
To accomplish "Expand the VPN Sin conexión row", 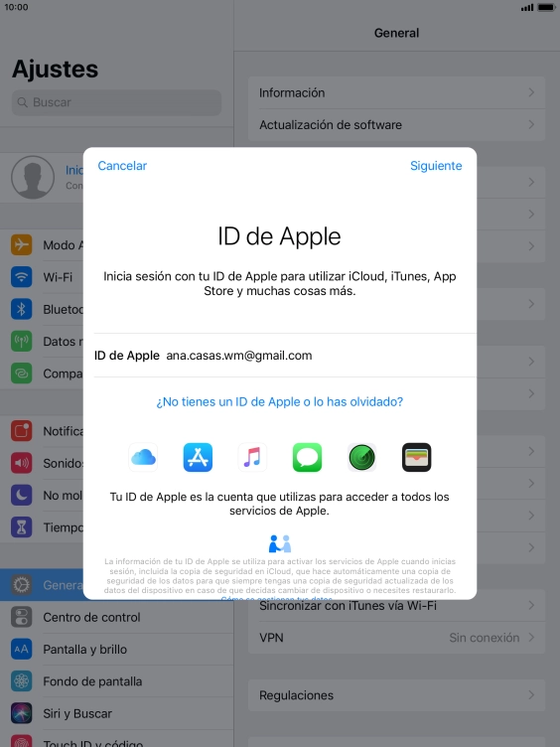I will click(x=397, y=638).
